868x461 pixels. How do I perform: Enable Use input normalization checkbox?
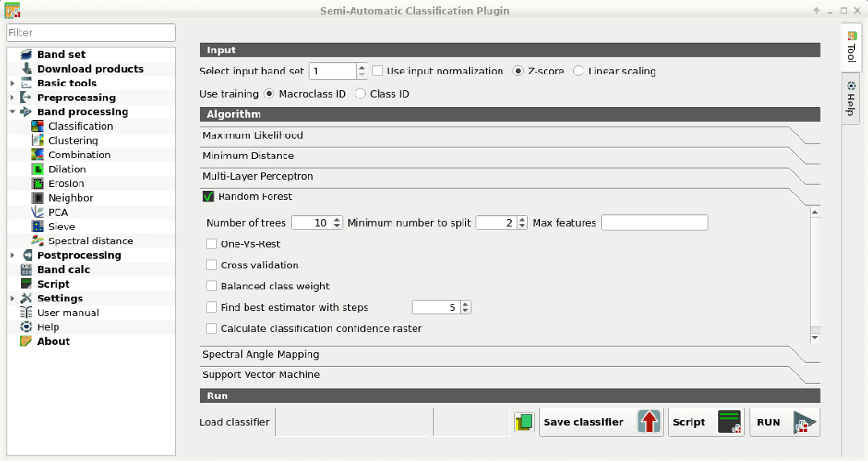pyautogui.click(x=377, y=71)
